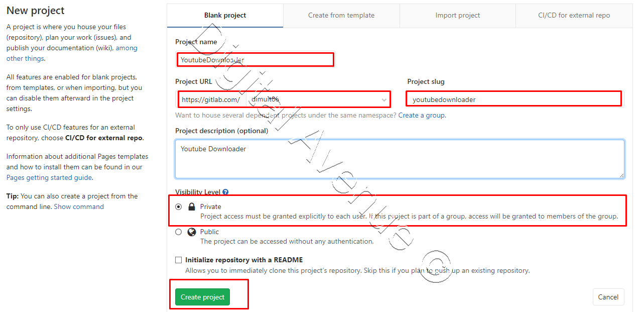
Task: Click the lock icon beside Private
Action: pyautogui.click(x=191, y=206)
